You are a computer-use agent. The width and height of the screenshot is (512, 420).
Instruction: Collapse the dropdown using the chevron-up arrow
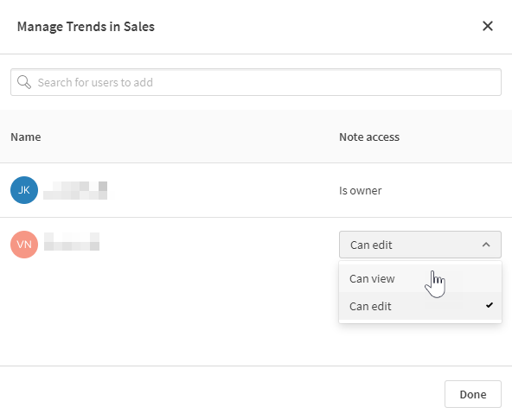coord(486,245)
